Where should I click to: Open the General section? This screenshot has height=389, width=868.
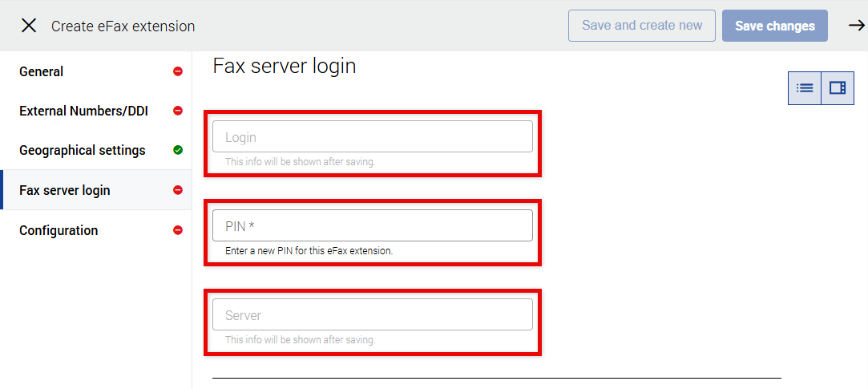coord(42,71)
